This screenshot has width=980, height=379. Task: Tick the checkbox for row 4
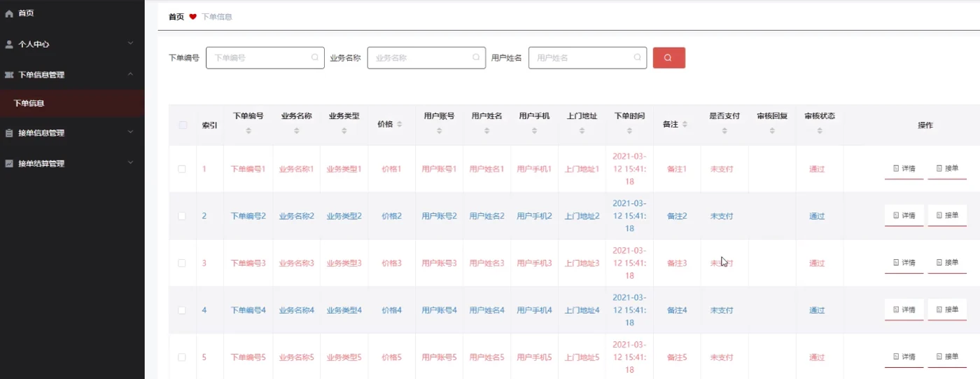182,310
